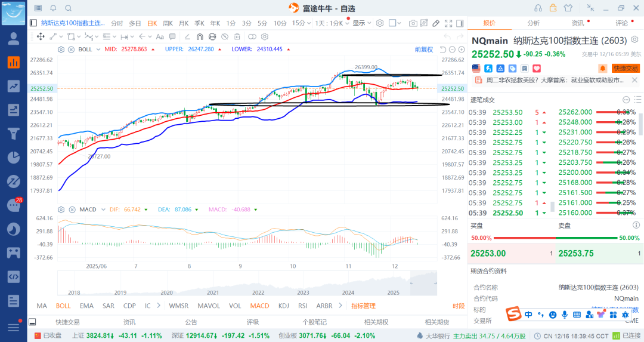This screenshot has width=644, height=342.
Task: Open messages icon with 28 badge
Action: coord(14,205)
